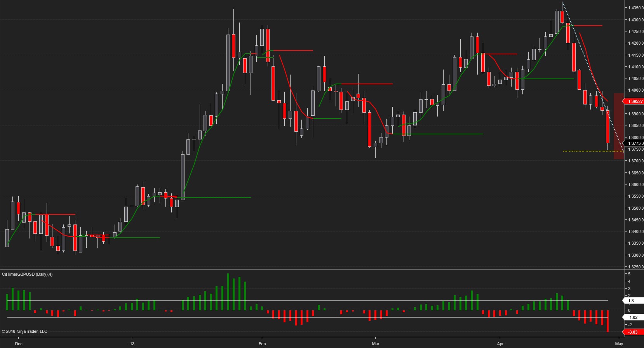Click the red -3.03 indicator value marker

point(633,332)
